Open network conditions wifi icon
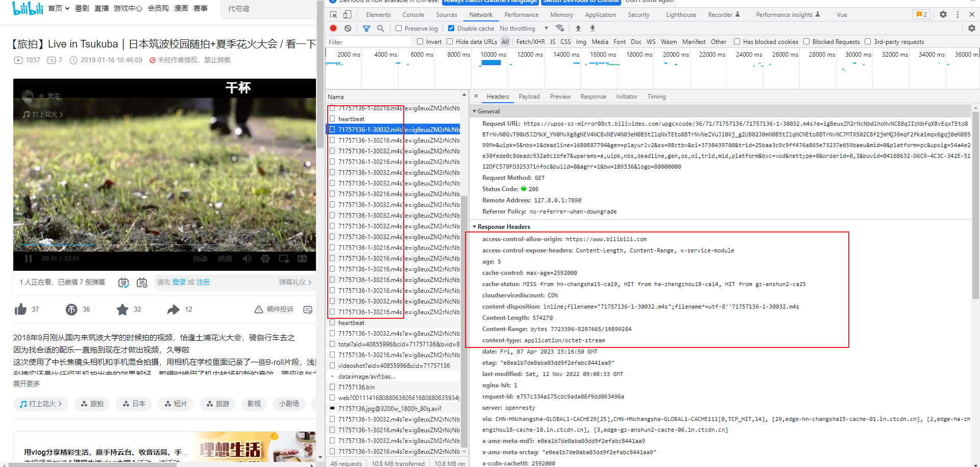 pyautogui.click(x=560, y=28)
